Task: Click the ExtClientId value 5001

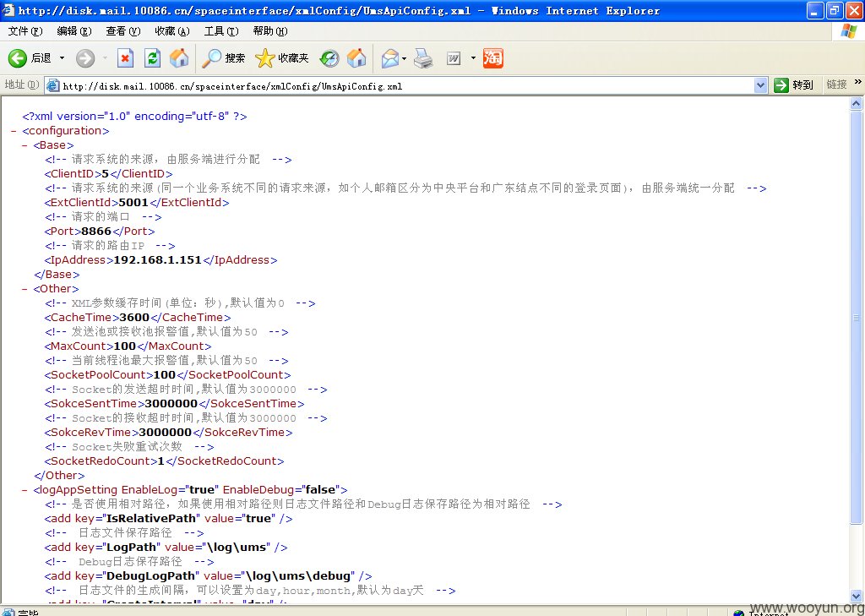Action: (133, 203)
